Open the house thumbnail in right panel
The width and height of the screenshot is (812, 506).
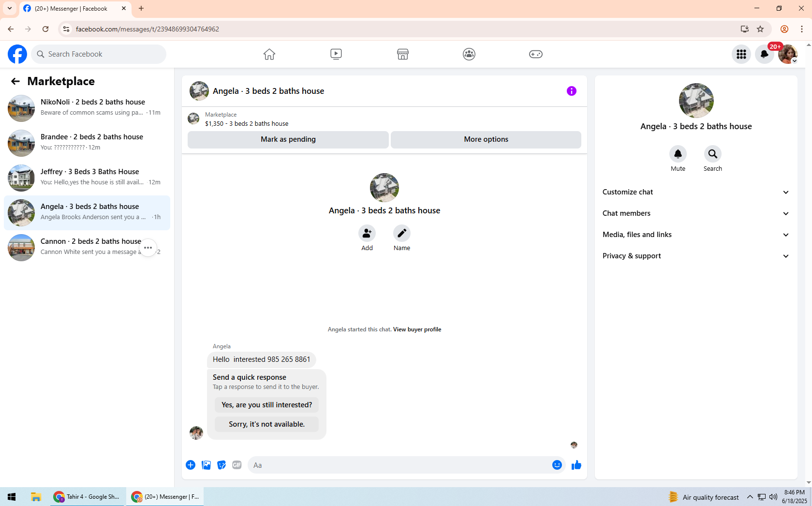pos(696,101)
